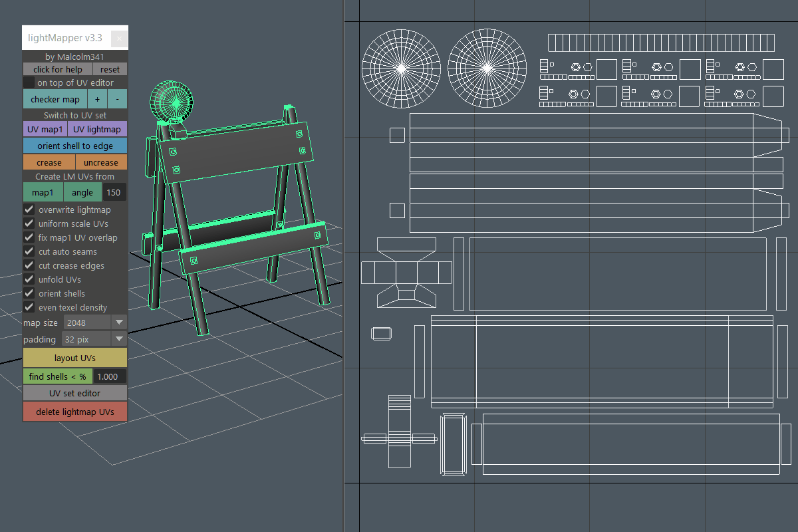798x532 pixels.
Task: Disable the uniform scale UVs checkbox
Action: click(x=29, y=223)
